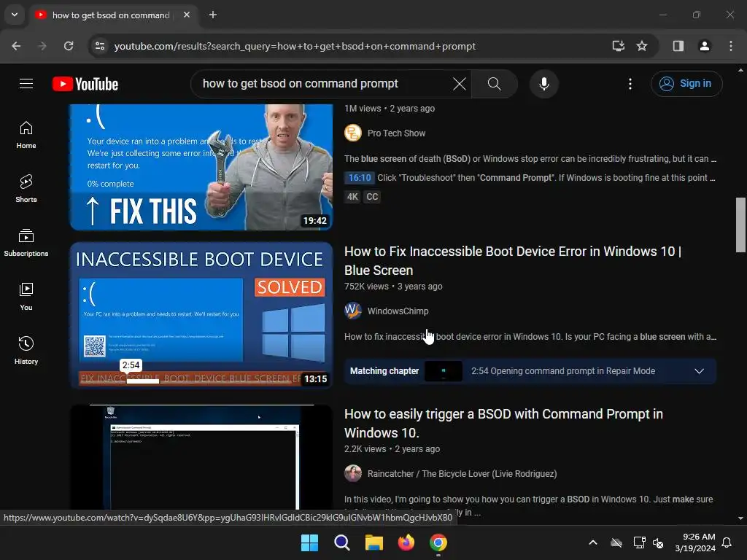View site information icon in address bar
Viewport: 747px width, 560px height.
pyautogui.click(x=100, y=46)
